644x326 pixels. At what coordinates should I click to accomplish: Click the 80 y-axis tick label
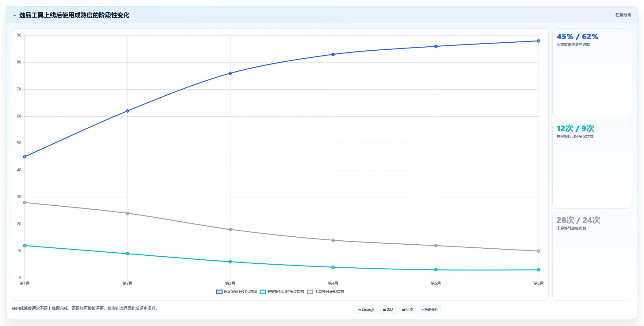(x=19, y=62)
